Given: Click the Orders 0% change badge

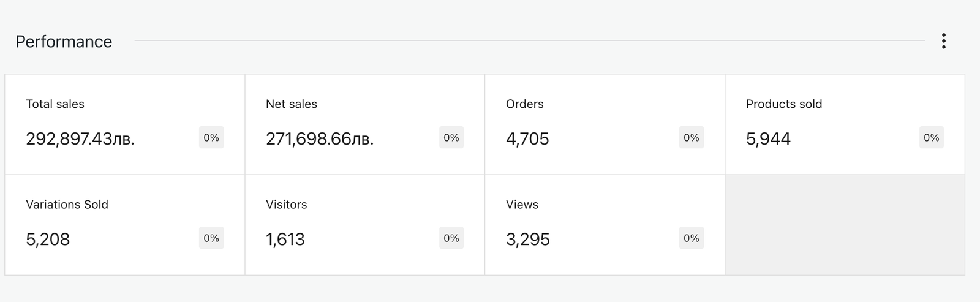Looking at the screenshot, I should [x=692, y=138].
